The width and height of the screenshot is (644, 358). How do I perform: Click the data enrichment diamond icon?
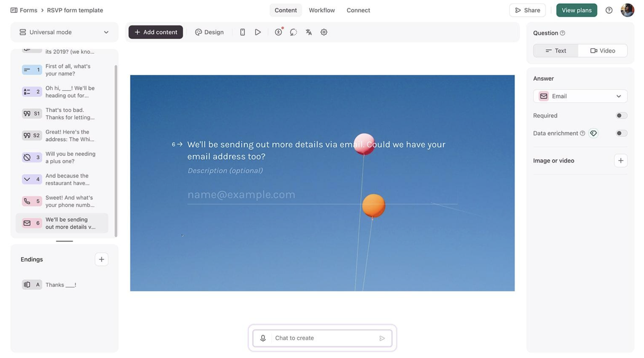(593, 133)
